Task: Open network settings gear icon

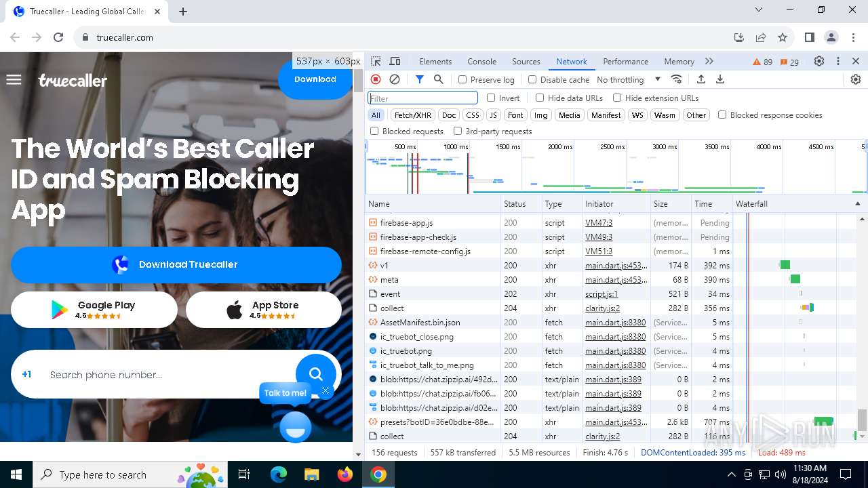Action: tap(856, 79)
